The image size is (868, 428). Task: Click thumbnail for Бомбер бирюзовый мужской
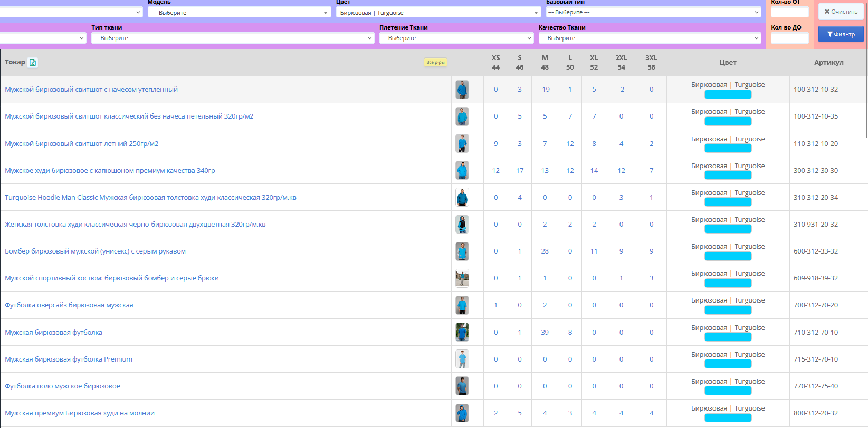tap(462, 251)
